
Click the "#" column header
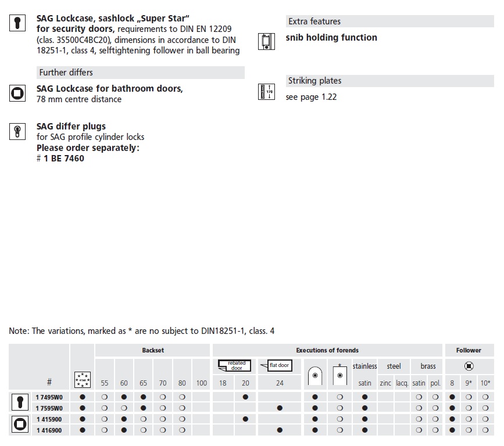pos(49,382)
